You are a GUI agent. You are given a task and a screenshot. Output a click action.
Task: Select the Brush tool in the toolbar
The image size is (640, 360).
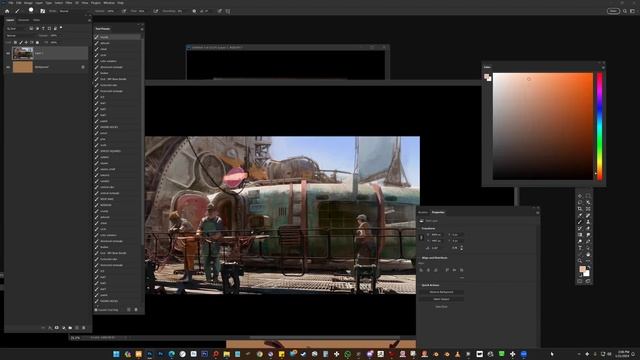pyautogui.click(x=580, y=222)
